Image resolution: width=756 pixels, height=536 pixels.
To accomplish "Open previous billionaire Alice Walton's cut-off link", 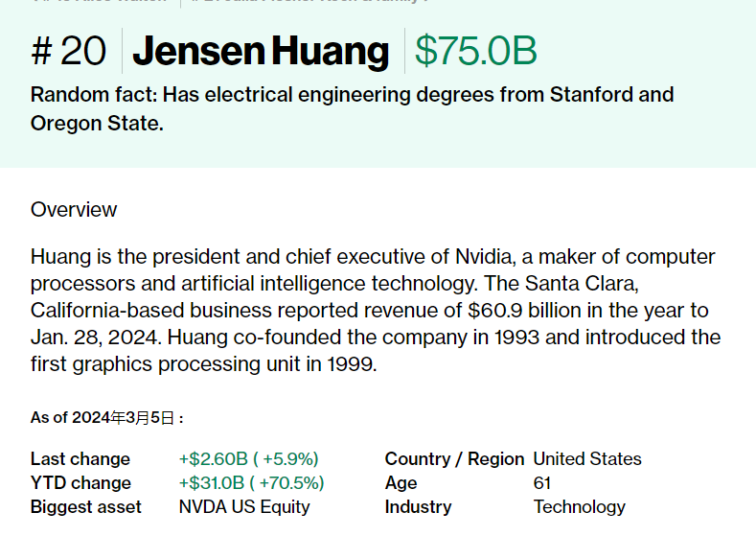I will click(99, 2).
